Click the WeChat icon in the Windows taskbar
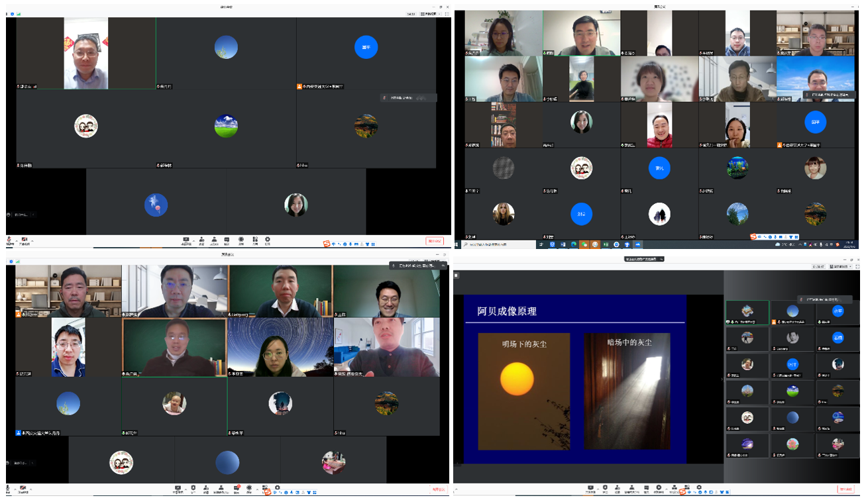Screen dimensions: 868x504 point(584,244)
